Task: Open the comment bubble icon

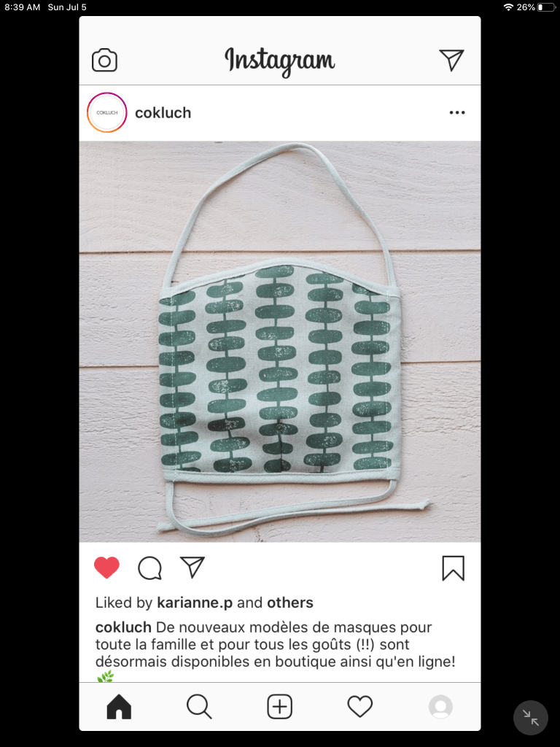Action: pos(150,568)
